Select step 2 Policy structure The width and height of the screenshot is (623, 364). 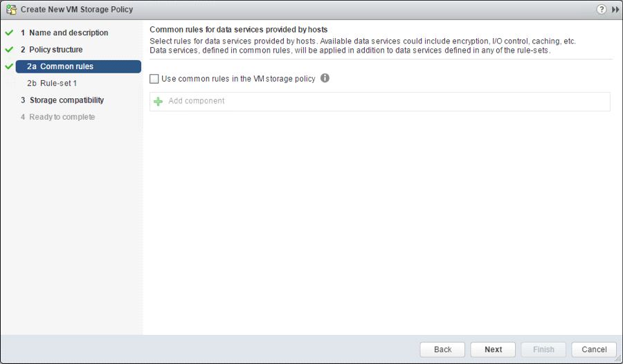point(55,50)
